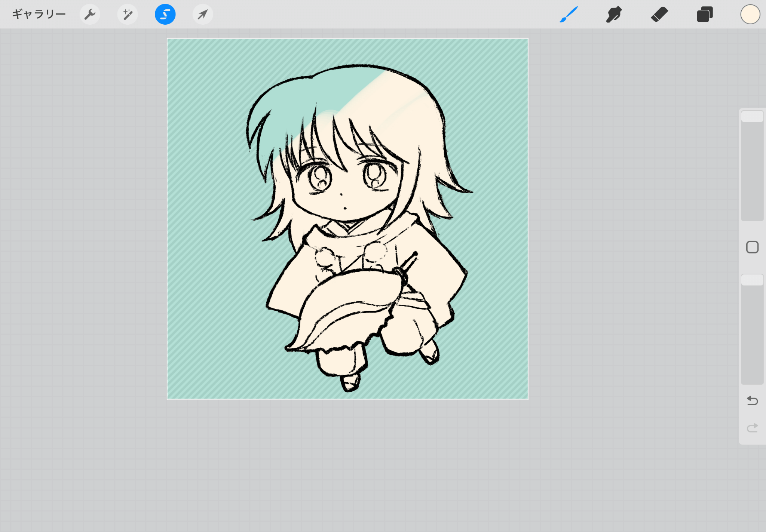
Task: Undo the last action
Action: [x=752, y=401]
